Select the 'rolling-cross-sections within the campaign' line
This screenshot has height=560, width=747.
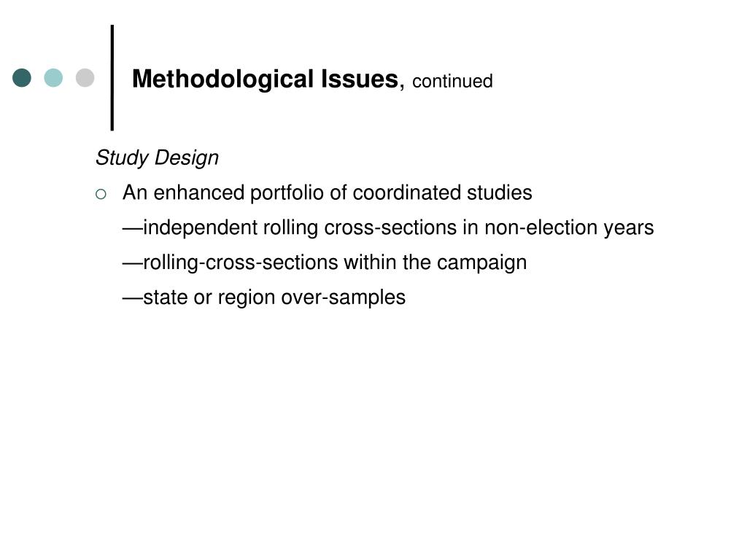325,262
